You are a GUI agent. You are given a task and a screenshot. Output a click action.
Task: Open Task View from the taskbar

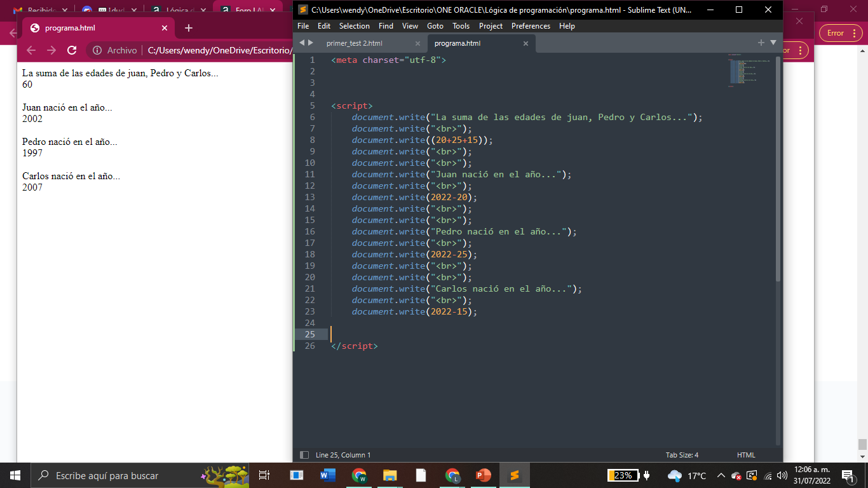(264, 475)
